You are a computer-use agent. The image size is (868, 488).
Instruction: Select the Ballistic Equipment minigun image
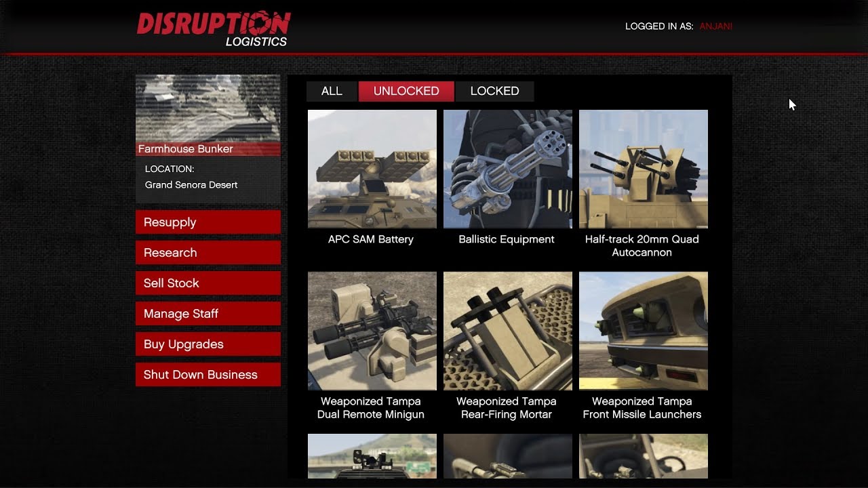point(508,169)
